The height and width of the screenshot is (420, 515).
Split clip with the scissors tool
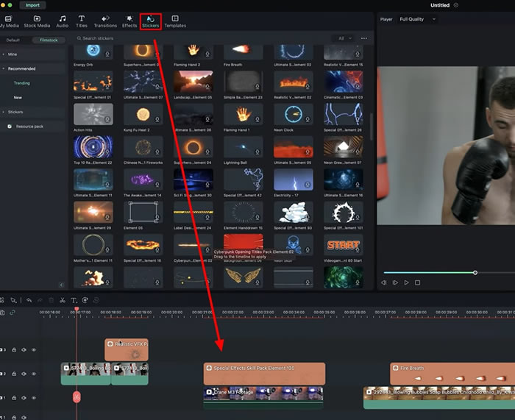point(63,300)
